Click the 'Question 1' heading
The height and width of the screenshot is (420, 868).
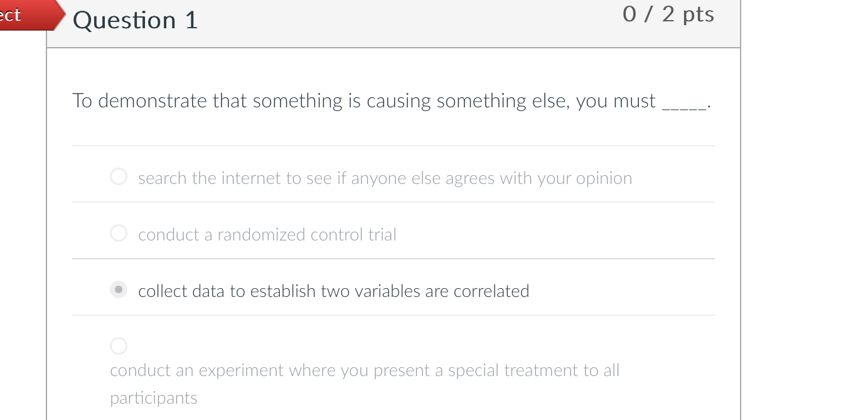[135, 20]
